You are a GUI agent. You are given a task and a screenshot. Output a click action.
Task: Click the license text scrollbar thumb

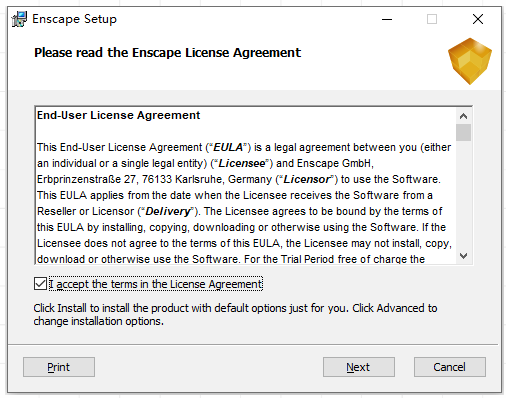[x=463, y=133]
